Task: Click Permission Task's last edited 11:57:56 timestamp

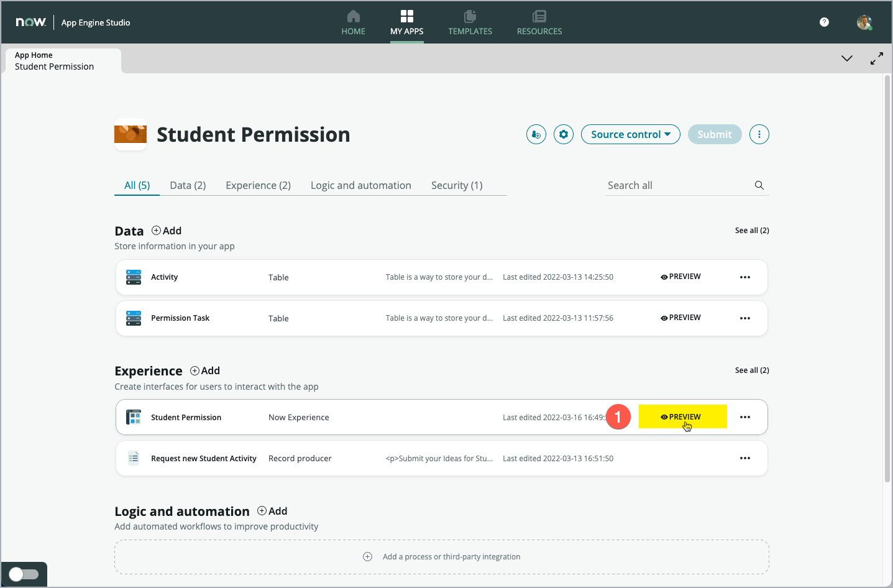Action: tap(558, 318)
